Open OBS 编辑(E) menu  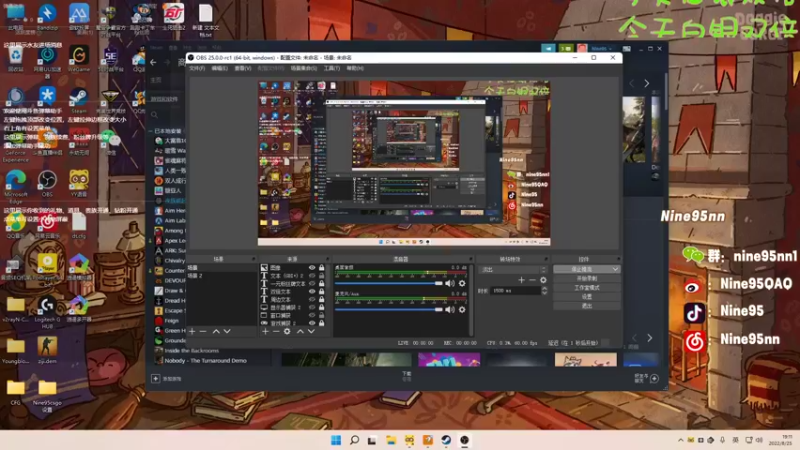pos(219,68)
